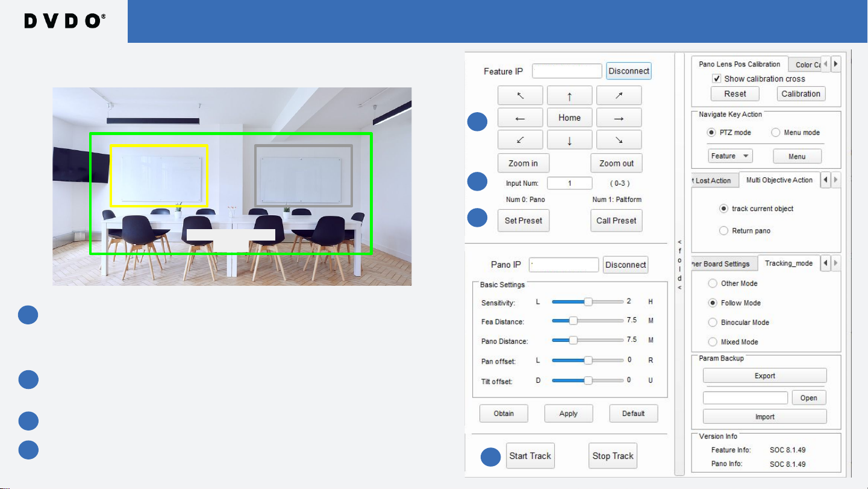
Task: Click the up arrow PTZ button
Action: coord(569,95)
